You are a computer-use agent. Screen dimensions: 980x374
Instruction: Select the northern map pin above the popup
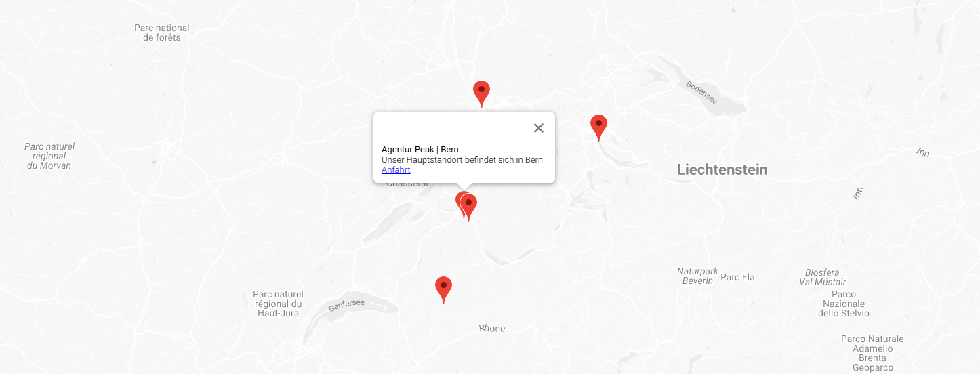tap(481, 94)
